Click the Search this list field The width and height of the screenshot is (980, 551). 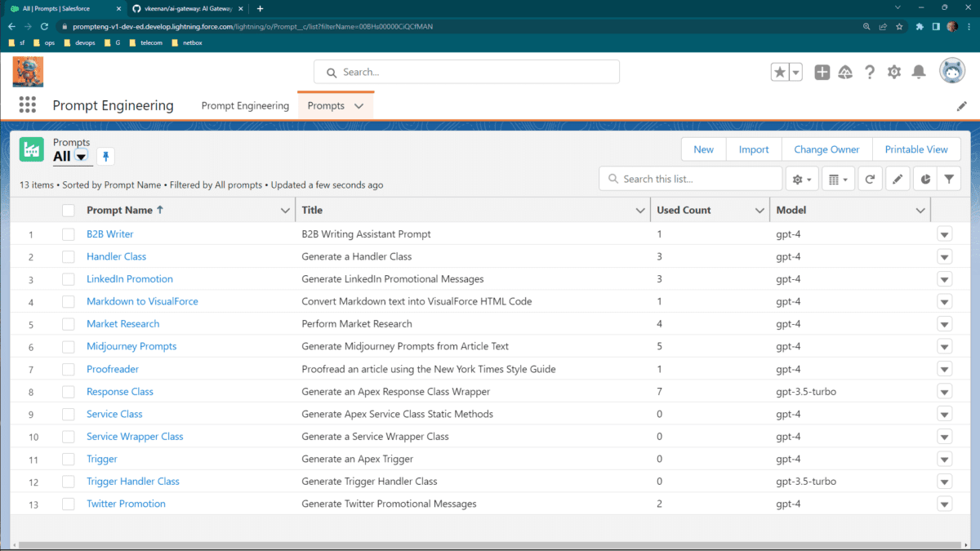[691, 179]
